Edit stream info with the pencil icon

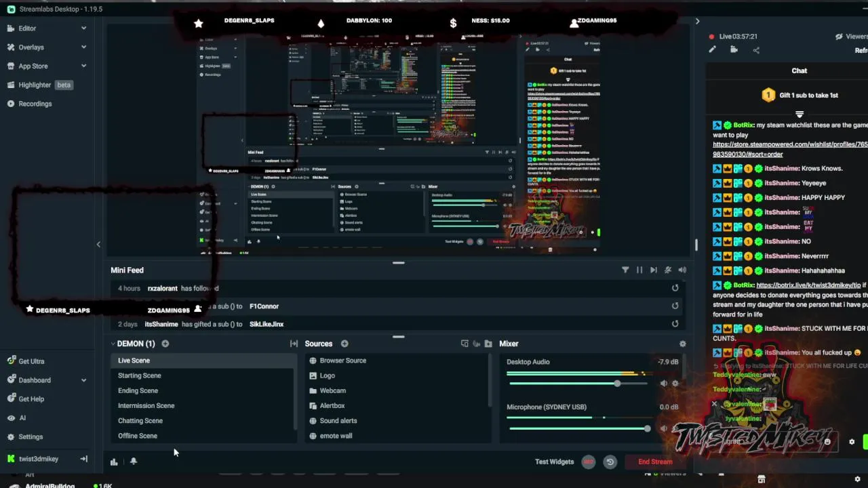coord(712,49)
